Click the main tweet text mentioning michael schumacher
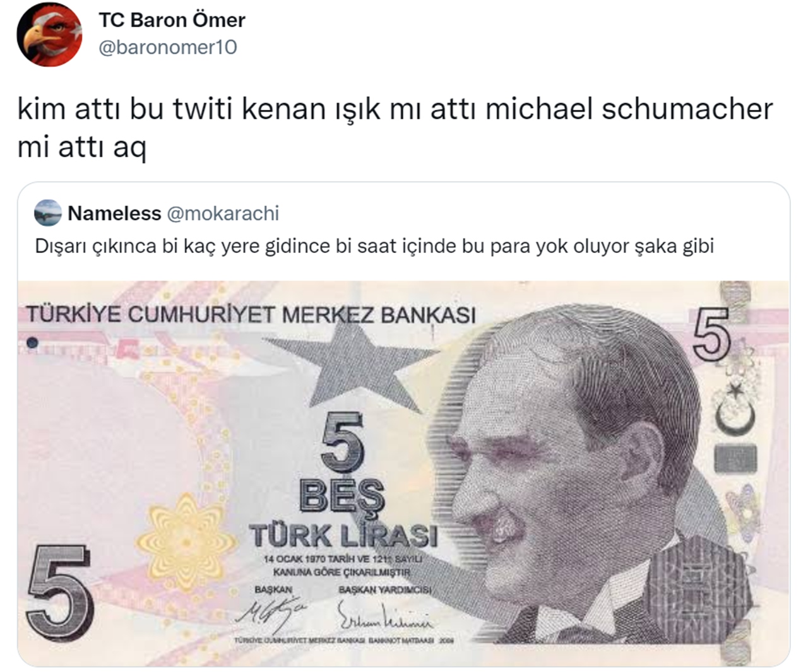 pos(395,128)
